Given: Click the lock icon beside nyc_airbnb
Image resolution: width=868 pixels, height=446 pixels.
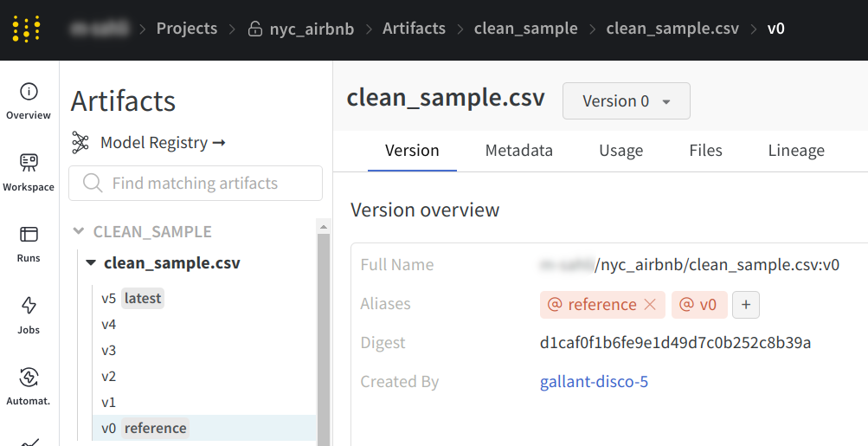Looking at the screenshot, I should pyautogui.click(x=254, y=29).
